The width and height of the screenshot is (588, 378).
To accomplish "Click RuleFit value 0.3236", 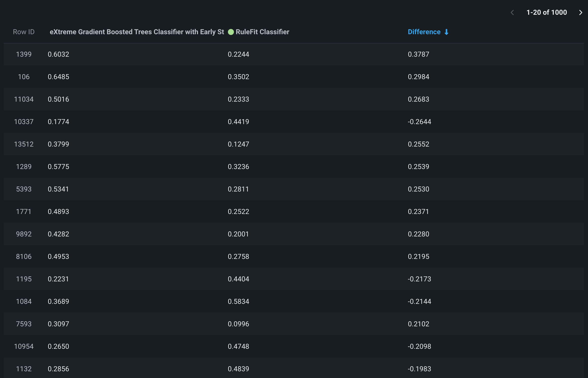I will pos(238,167).
